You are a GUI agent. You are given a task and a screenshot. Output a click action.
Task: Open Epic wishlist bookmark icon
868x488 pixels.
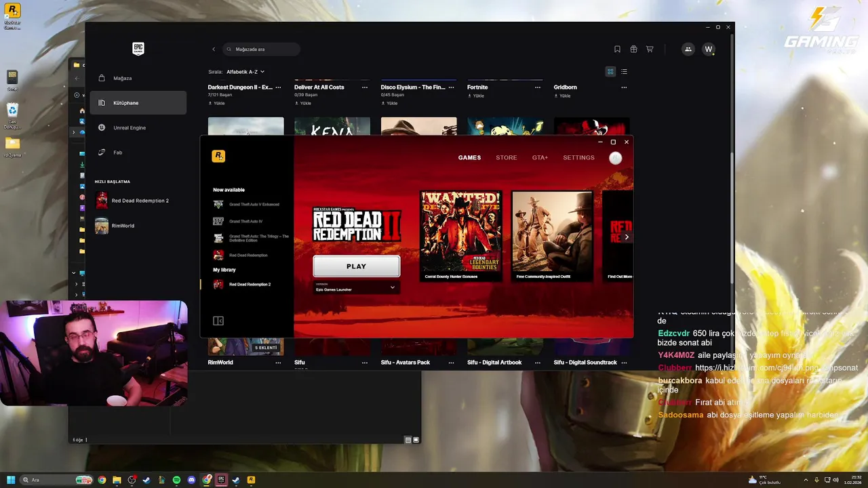[617, 49]
